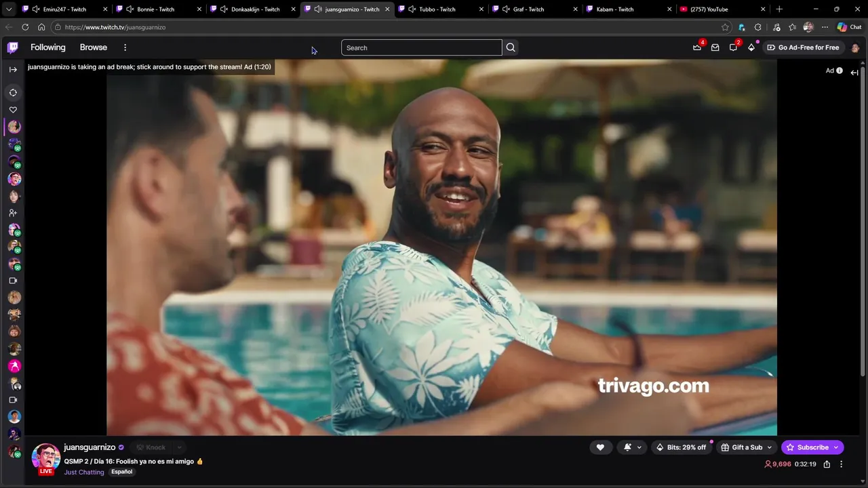
Task: Open Copilot Chat button
Action: click(x=849, y=27)
